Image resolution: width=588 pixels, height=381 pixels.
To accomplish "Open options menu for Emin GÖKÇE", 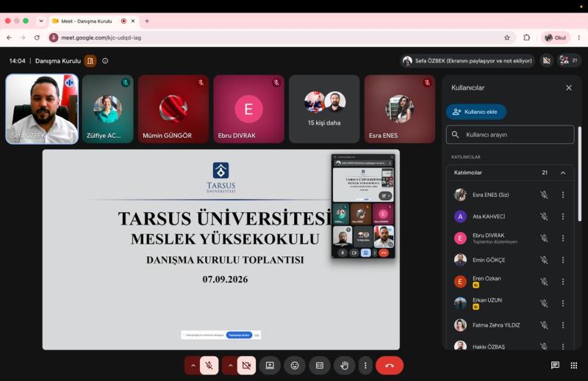I will click(563, 260).
